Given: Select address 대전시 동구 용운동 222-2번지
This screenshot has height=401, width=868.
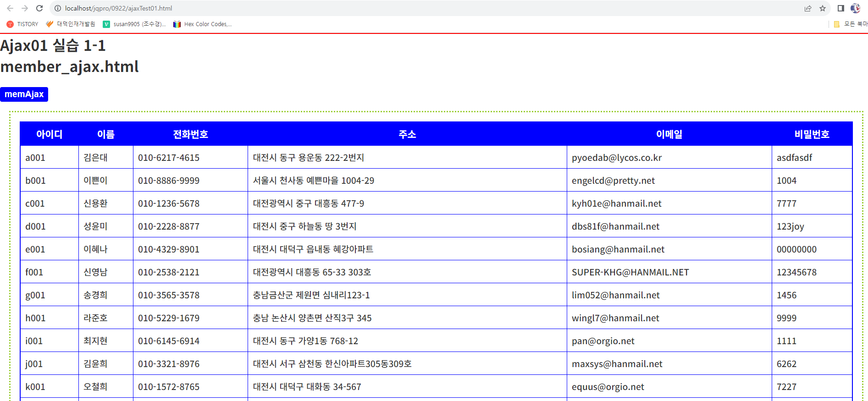Looking at the screenshot, I should [x=308, y=158].
